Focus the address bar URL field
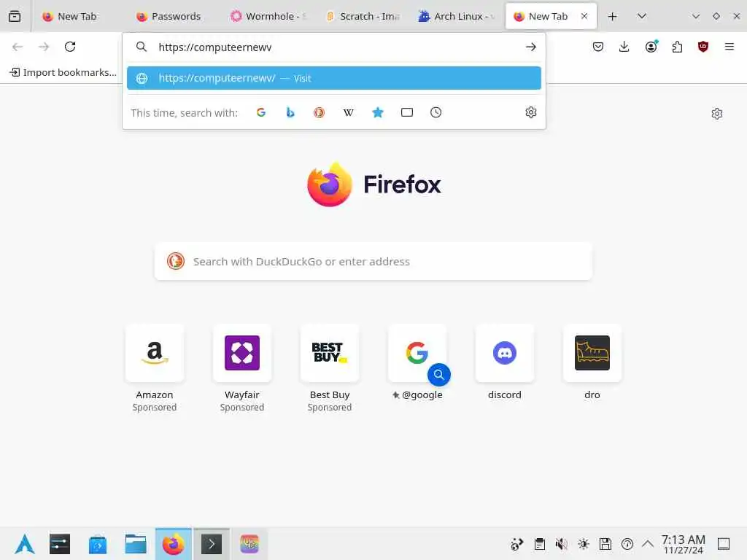This screenshot has width=747, height=560. click(333, 47)
